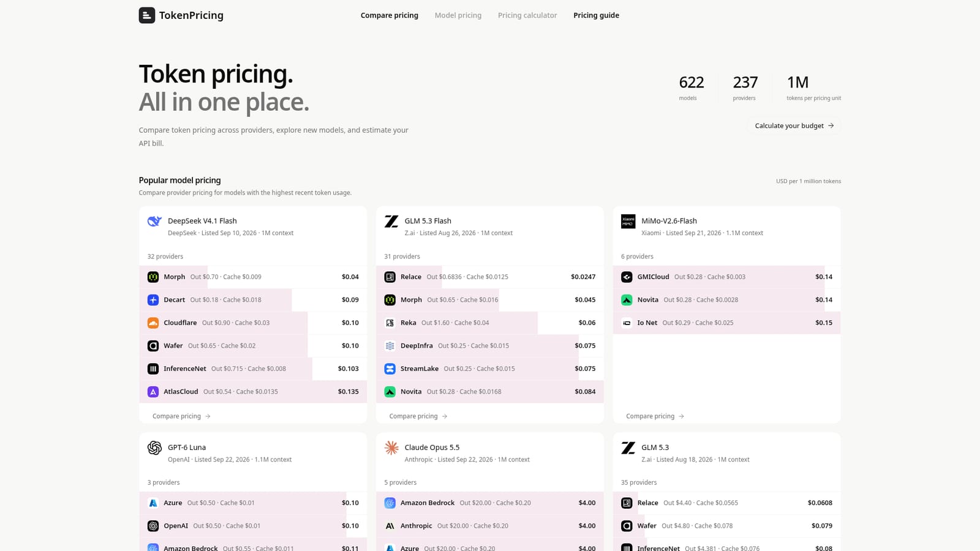Click the Xiaomi MiMo logo icon

pyautogui.click(x=628, y=221)
